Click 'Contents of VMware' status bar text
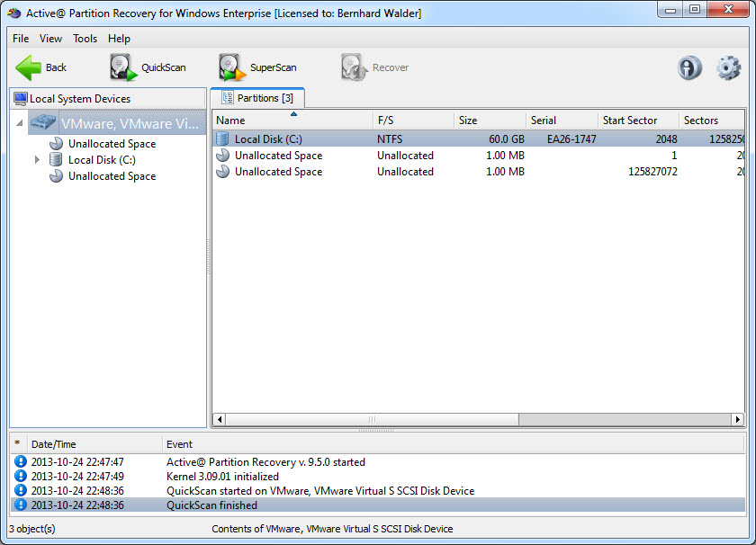 point(332,529)
